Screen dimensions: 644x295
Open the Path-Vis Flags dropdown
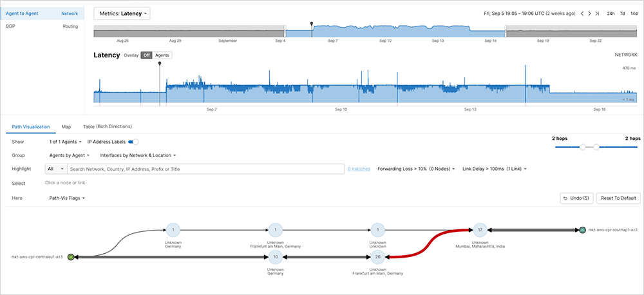pyautogui.click(x=67, y=198)
